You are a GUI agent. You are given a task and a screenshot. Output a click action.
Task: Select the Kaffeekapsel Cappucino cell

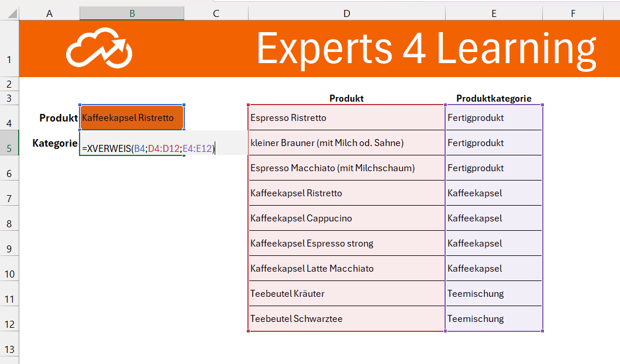(x=346, y=219)
